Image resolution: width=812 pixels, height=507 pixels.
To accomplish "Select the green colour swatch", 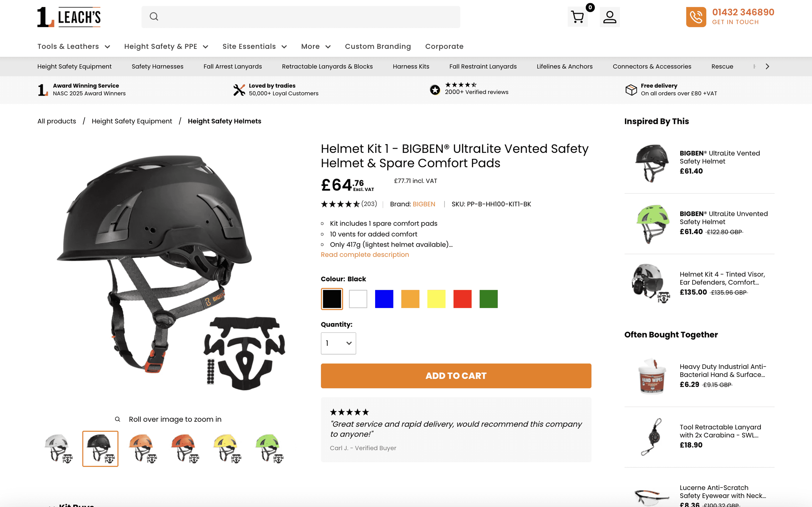I will tap(488, 299).
